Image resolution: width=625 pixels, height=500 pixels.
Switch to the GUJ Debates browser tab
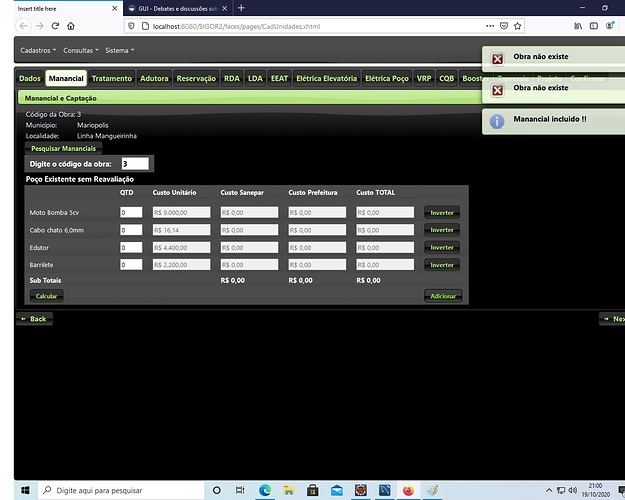pos(177,8)
